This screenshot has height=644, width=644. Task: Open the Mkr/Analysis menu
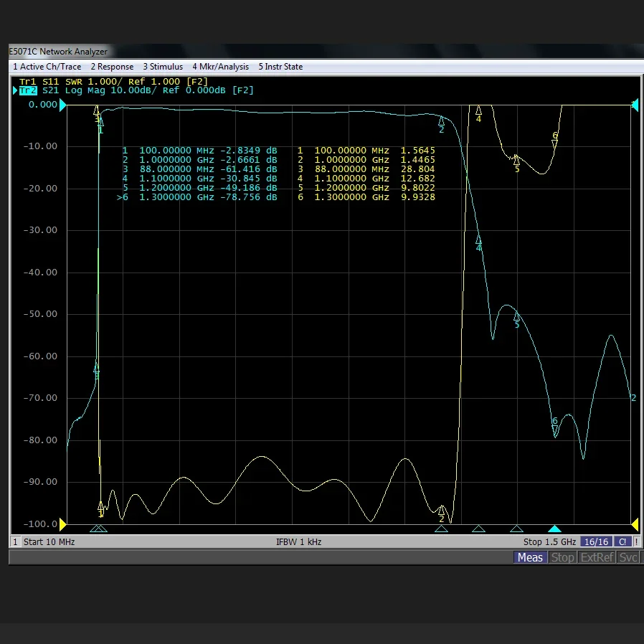[221, 67]
